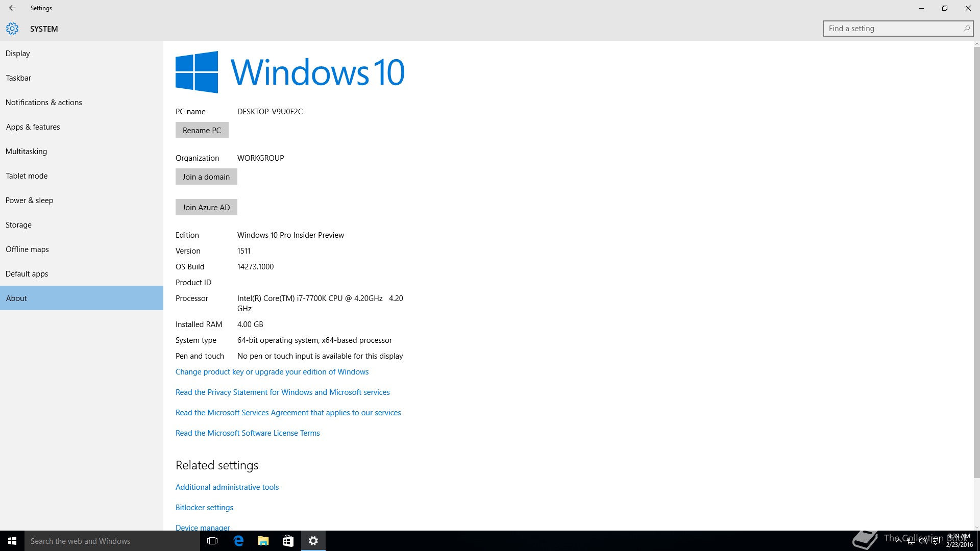Launch Microsoft Edge from the taskbar
Screen dimensions: 980x551
pos(238,541)
